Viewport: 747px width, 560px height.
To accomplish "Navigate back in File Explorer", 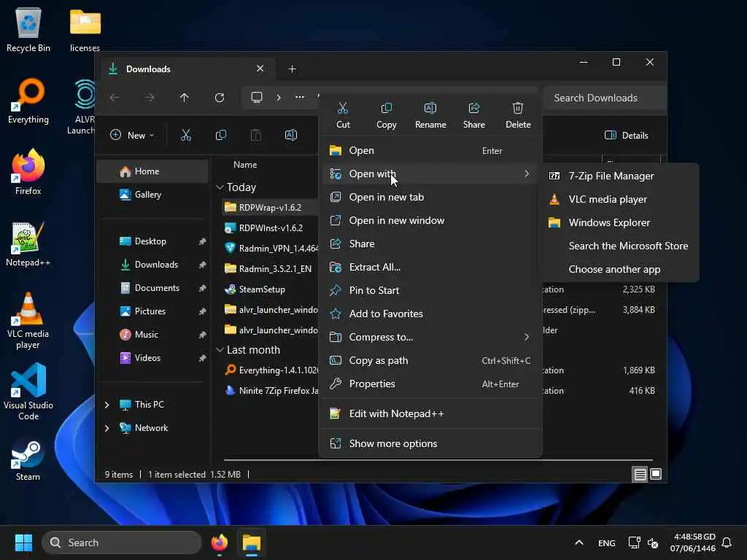I will (115, 98).
